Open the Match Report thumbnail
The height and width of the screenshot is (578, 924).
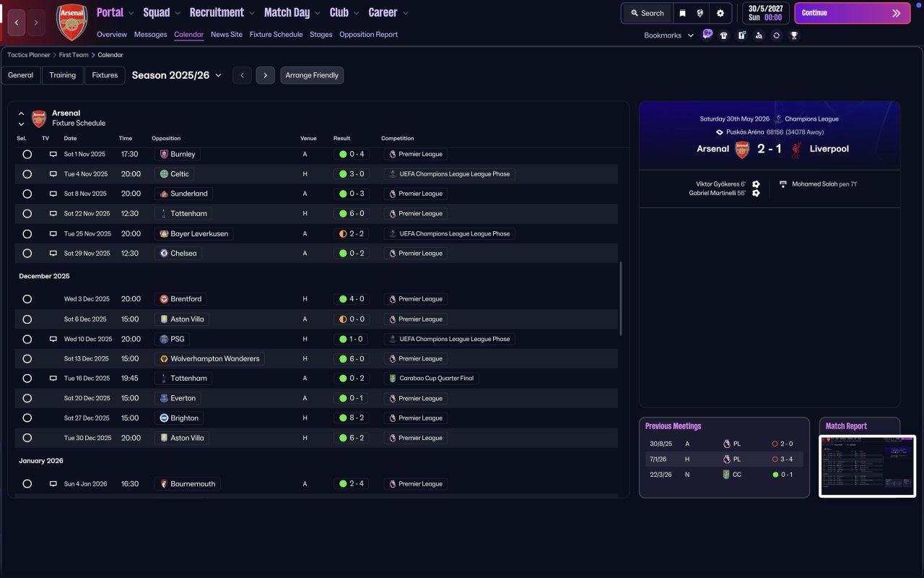pos(868,466)
